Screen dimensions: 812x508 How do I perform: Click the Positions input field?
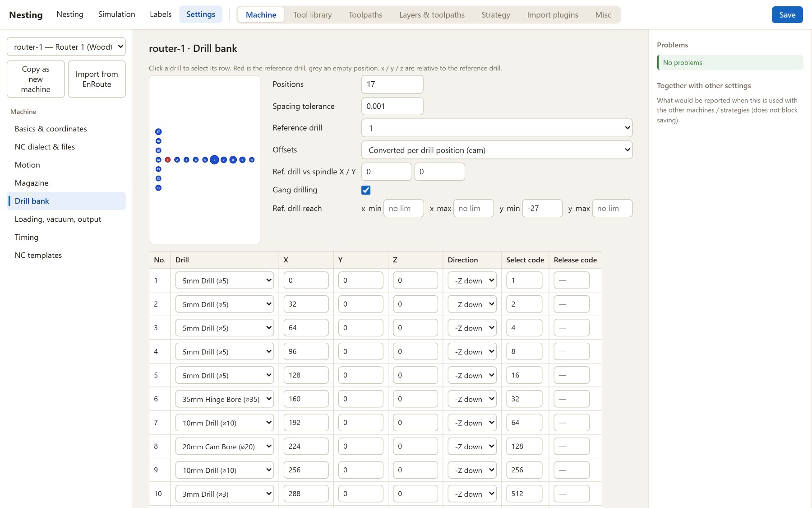392,84
